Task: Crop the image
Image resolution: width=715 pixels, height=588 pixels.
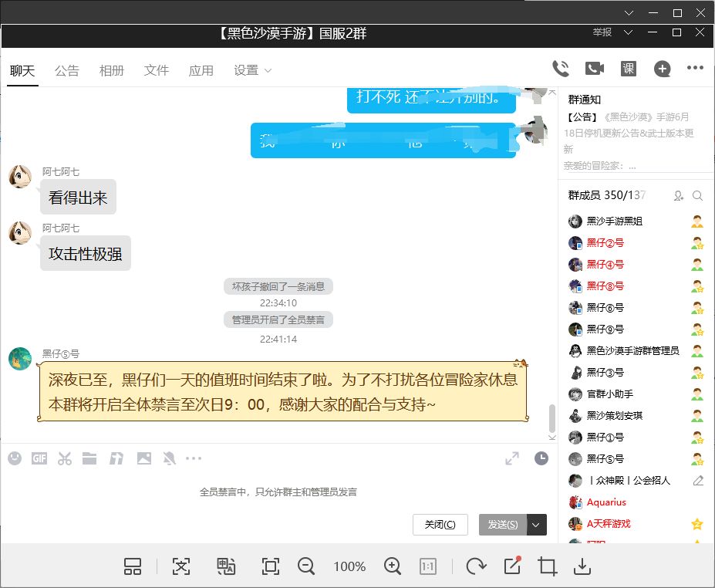Action: 547,566
